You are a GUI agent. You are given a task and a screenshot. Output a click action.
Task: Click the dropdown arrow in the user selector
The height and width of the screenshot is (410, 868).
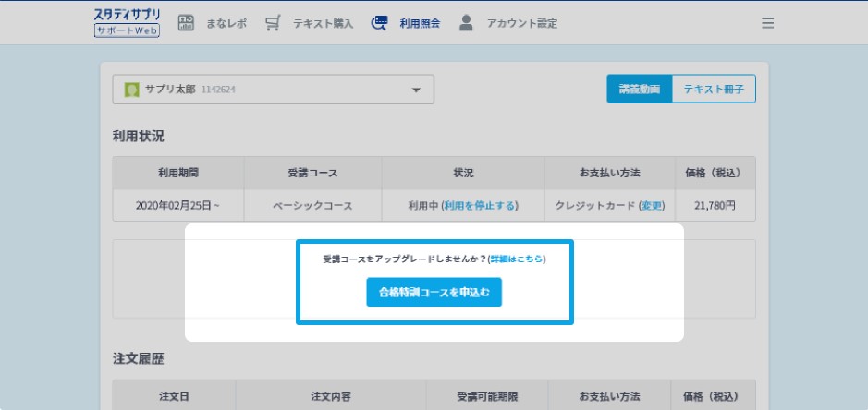(x=416, y=90)
